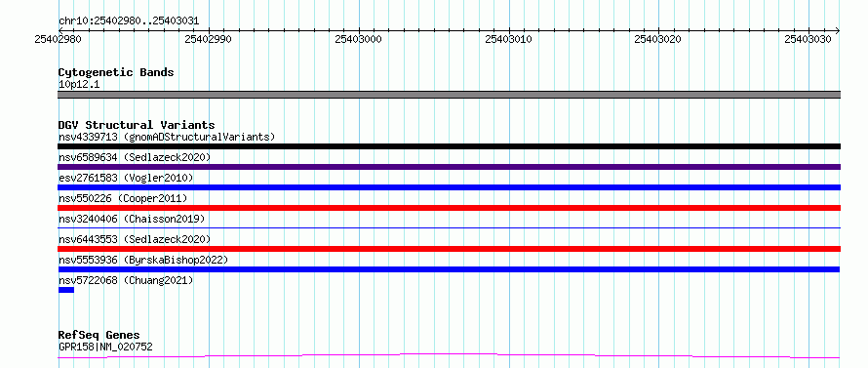This screenshot has height=368, width=868.
Task: Click ruler tick label 25402990
Action: (208, 39)
